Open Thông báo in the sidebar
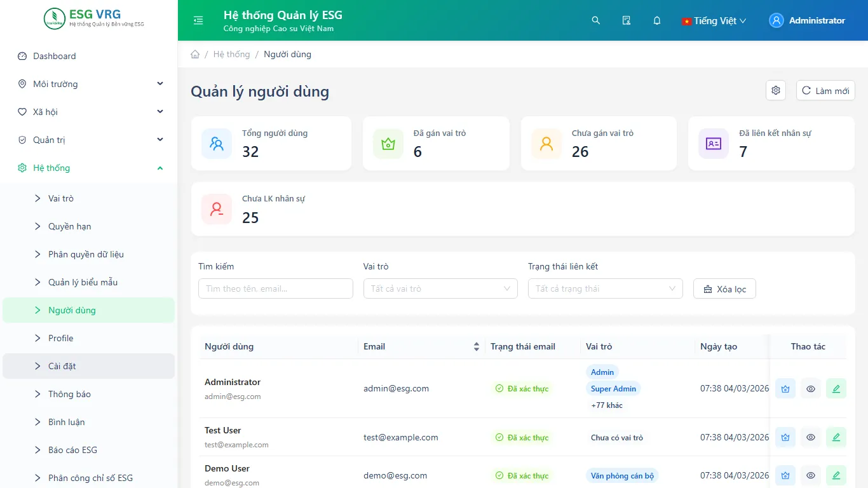Viewport: 868px width, 488px height. pyautogui.click(x=89, y=394)
